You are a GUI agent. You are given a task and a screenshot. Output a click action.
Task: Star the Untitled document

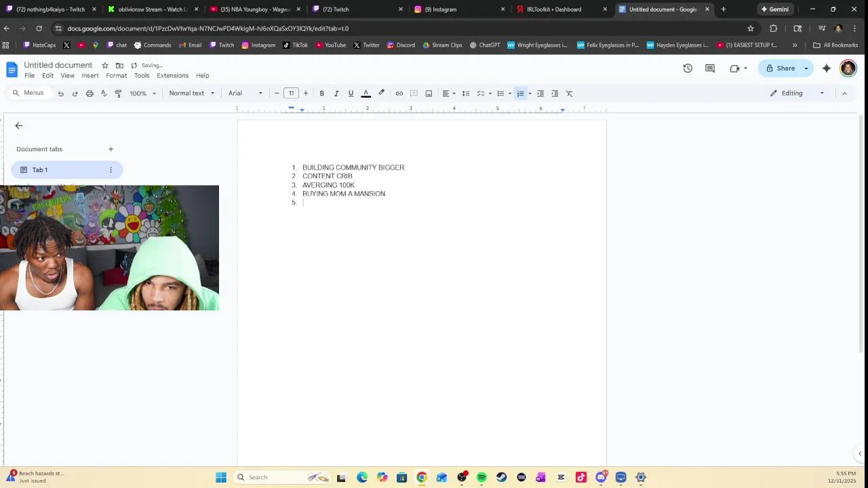tap(105, 65)
